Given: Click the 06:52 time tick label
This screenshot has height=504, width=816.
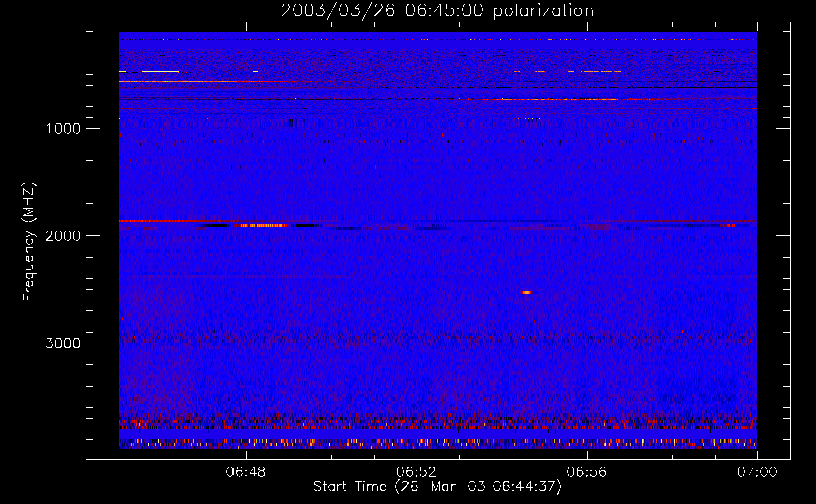Looking at the screenshot, I should click(417, 472).
